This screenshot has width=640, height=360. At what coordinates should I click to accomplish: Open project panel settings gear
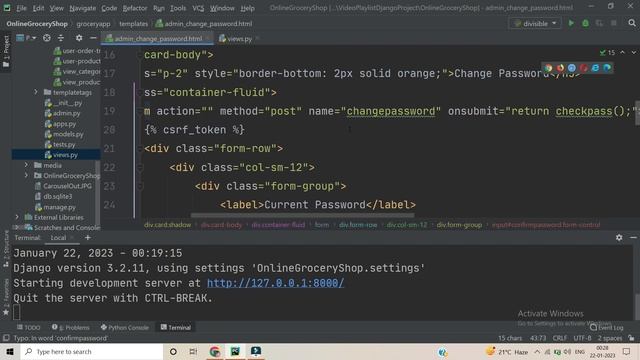click(79, 38)
